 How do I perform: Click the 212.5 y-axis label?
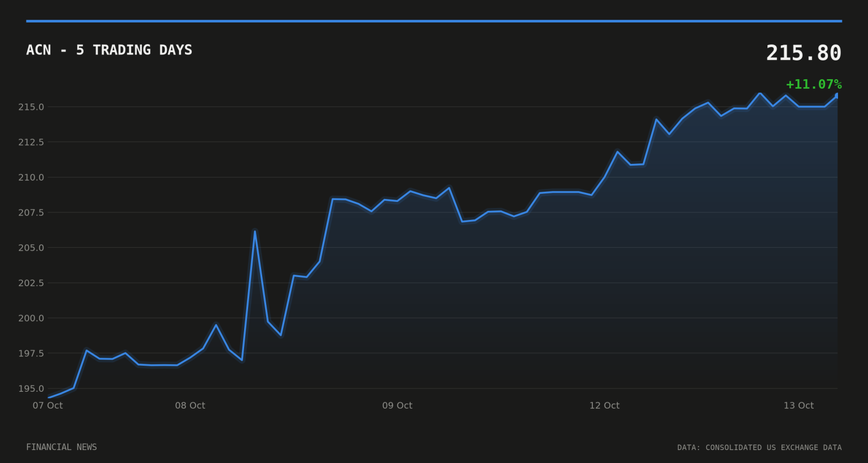[31, 142]
